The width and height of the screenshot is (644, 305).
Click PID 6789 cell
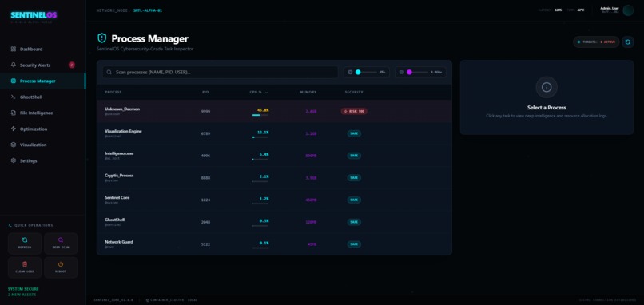coord(205,133)
